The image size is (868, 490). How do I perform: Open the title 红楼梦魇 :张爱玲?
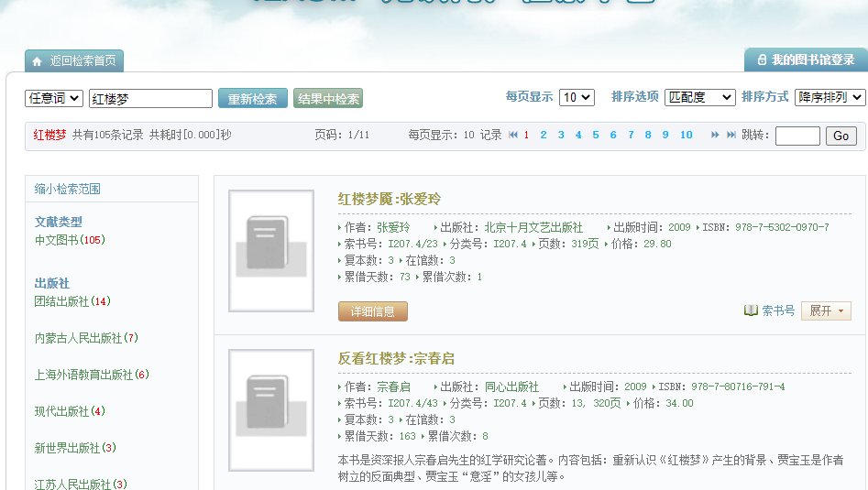click(390, 199)
